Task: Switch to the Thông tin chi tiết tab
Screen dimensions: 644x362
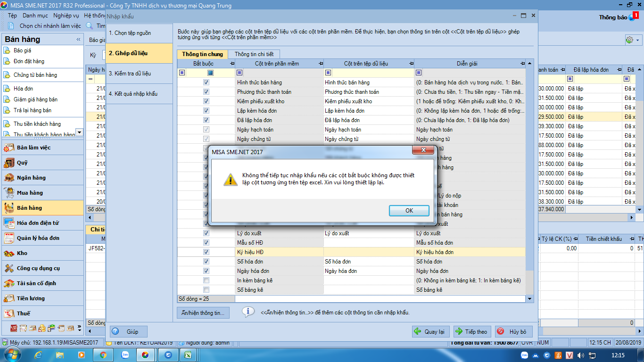Action: [x=254, y=54]
